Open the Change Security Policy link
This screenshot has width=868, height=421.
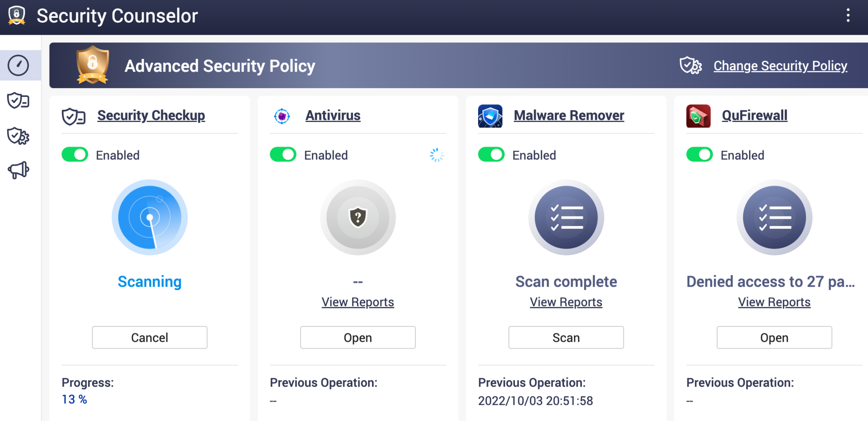coord(780,66)
